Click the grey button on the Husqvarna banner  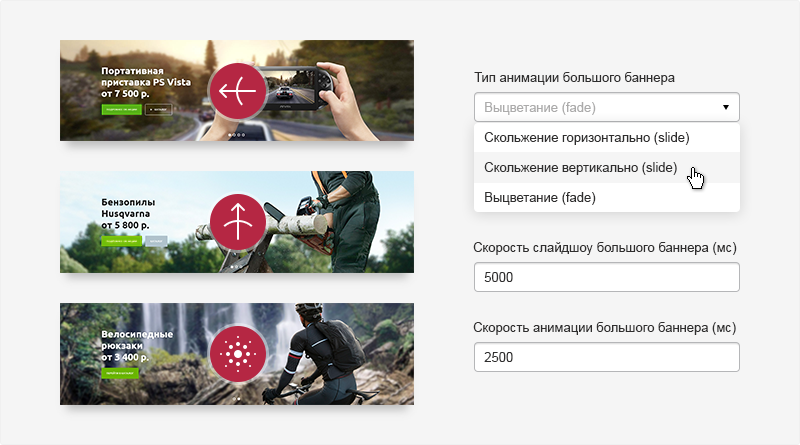tap(156, 241)
